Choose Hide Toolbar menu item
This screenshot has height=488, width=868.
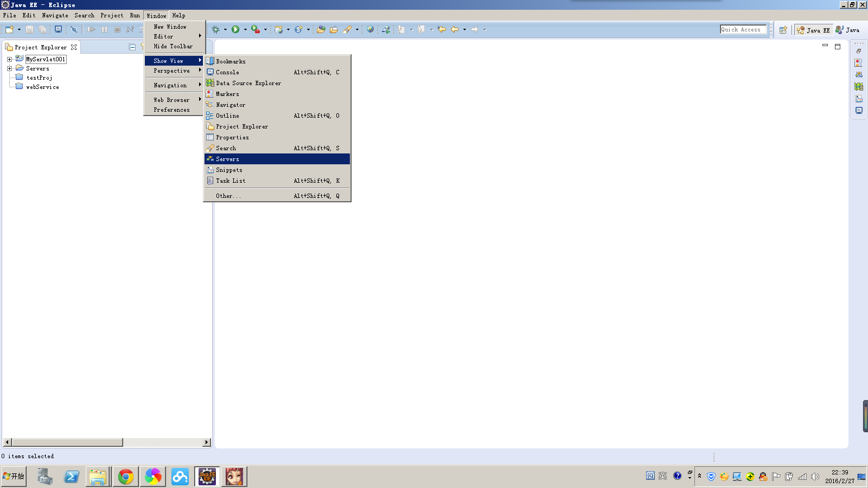tap(174, 46)
